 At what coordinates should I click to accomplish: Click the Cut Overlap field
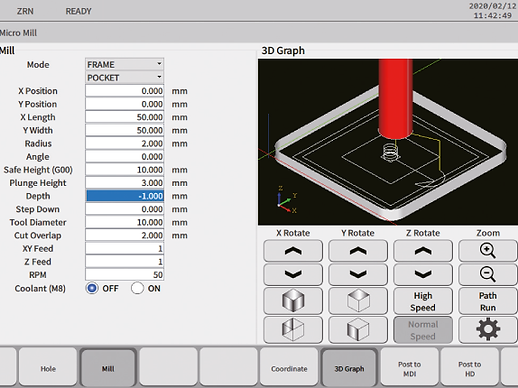124,235
